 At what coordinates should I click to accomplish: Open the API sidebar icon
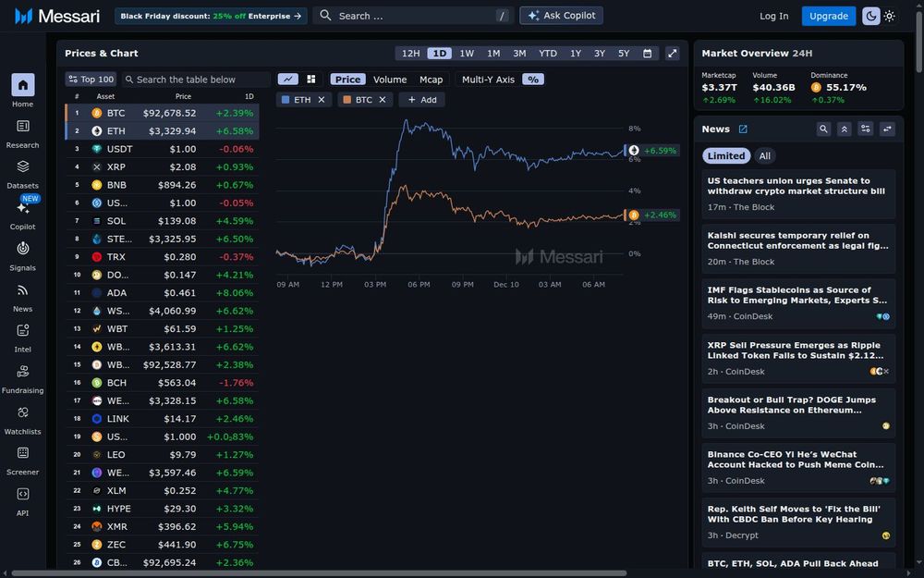click(x=22, y=494)
